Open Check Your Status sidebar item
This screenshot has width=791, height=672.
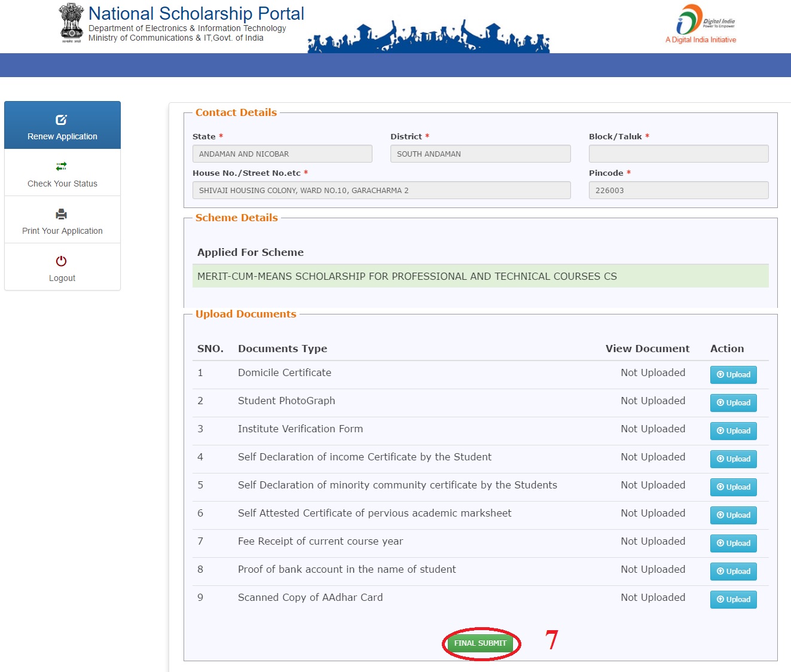pos(62,172)
